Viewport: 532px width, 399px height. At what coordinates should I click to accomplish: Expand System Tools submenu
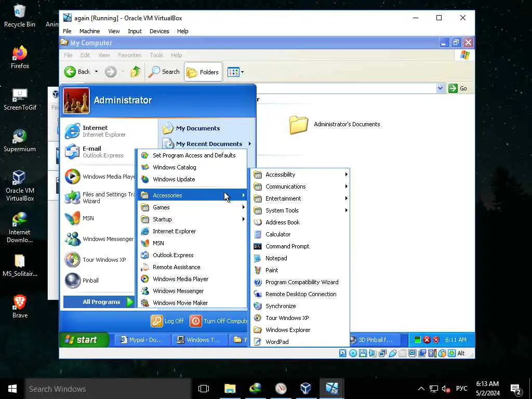(300, 210)
